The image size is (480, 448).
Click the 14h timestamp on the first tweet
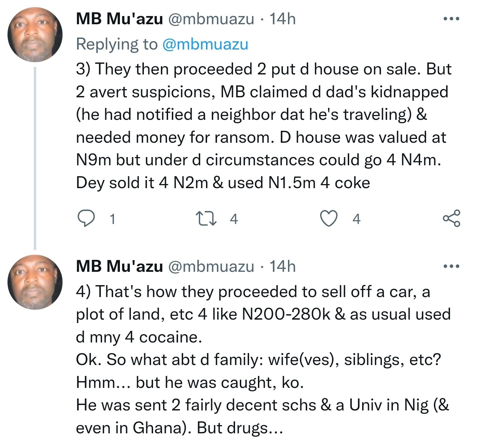click(283, 19)
